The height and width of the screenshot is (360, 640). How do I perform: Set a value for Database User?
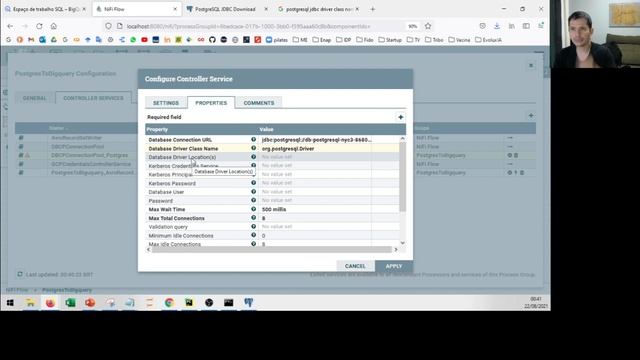[x=316, y=192]
